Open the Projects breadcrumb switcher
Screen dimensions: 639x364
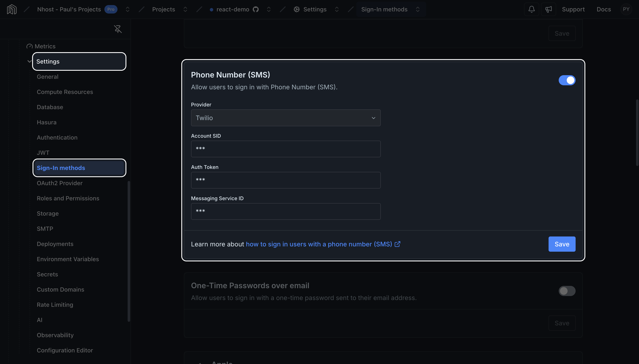(x=185, y=9)
